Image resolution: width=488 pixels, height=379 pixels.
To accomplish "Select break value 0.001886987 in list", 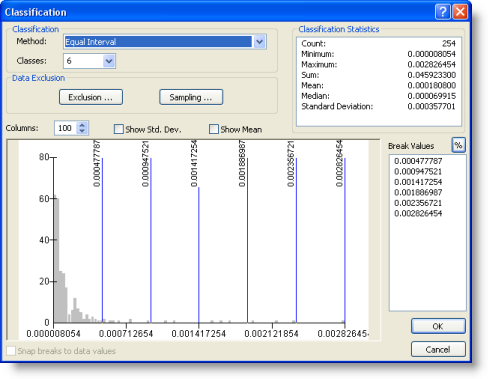I will [x=418, y=192].
